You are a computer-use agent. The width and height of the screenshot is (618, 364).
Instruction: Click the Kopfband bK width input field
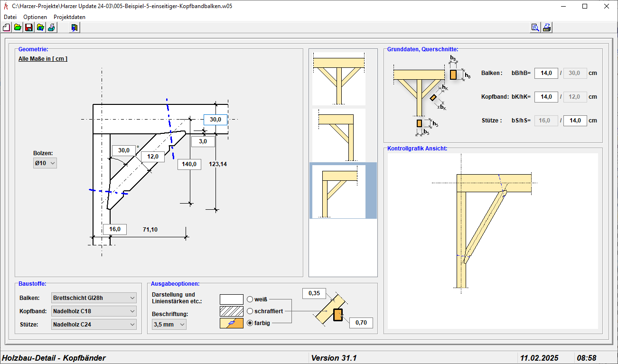coord(546,97)
